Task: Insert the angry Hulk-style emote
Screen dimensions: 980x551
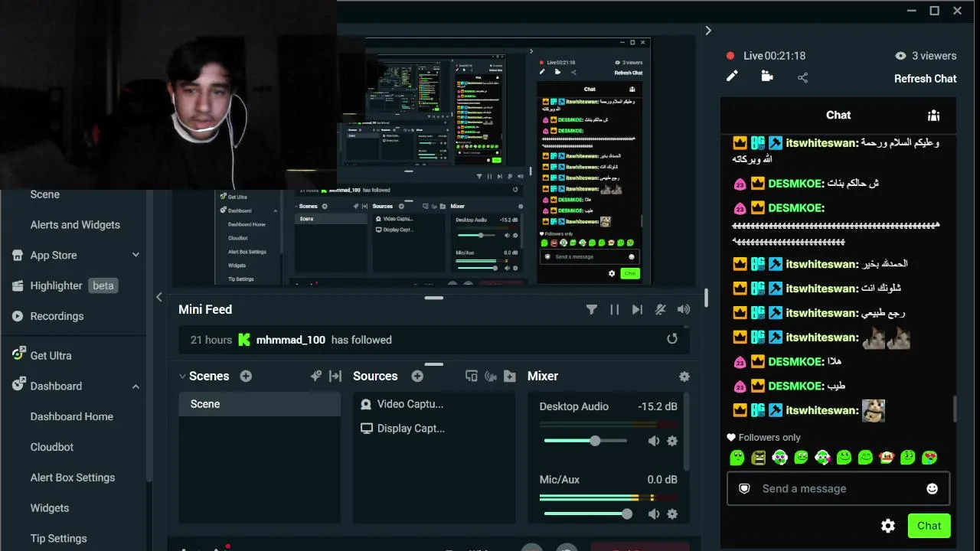Action: point(759,458)
